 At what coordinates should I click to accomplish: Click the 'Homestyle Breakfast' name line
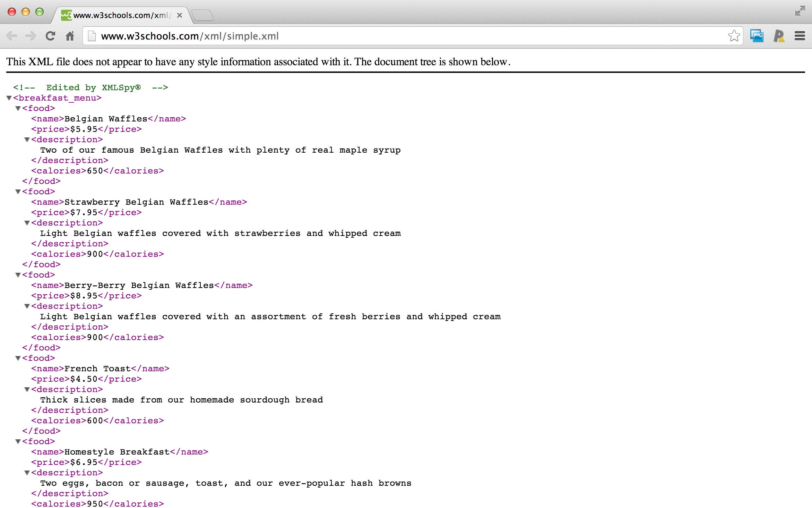120,452
